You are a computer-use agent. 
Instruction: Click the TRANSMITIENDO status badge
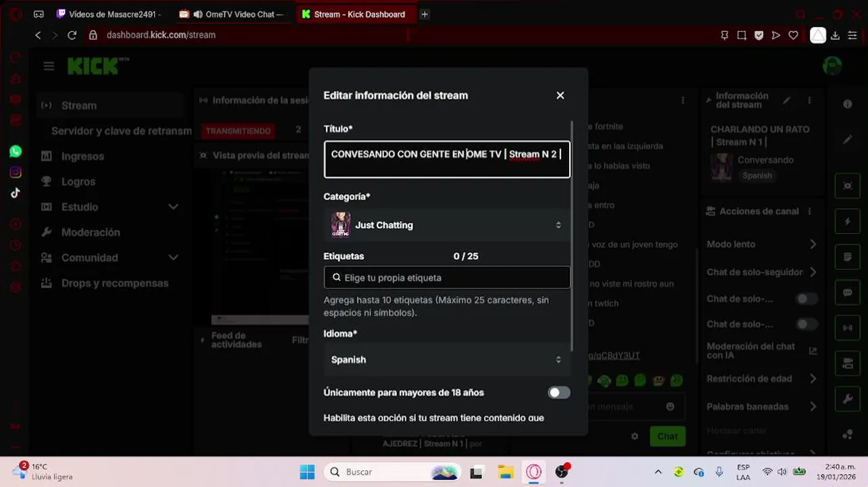pyautogui.click(x=238, y=131)
